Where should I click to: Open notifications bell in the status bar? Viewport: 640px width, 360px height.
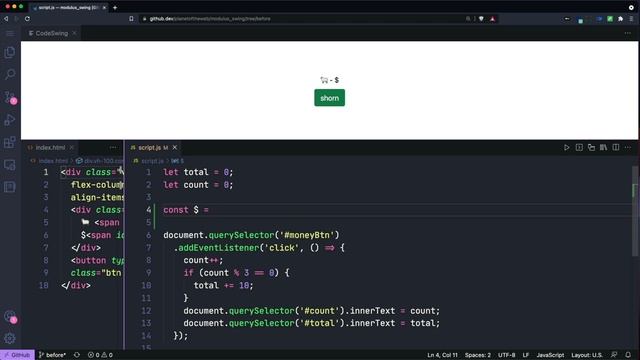tap(628, 355)
